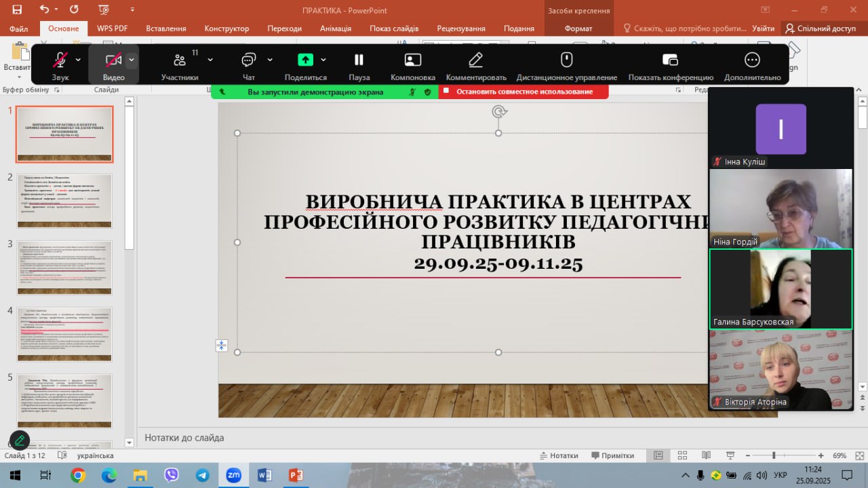The height and width of the screenshot is (488, 868).
Task: Turn on the video camera
Action: pyautogui.click(x=113, y=60)
